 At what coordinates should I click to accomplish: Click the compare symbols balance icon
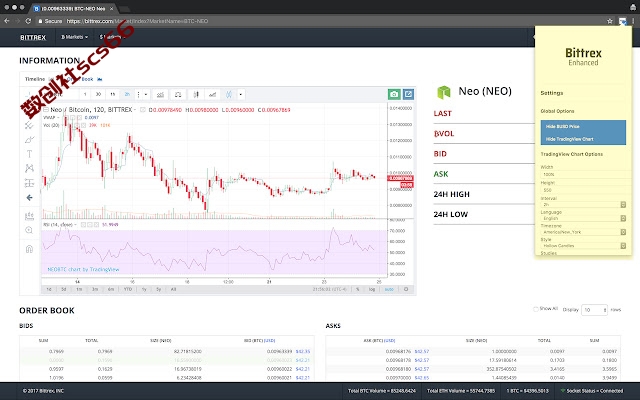point(178,94)
